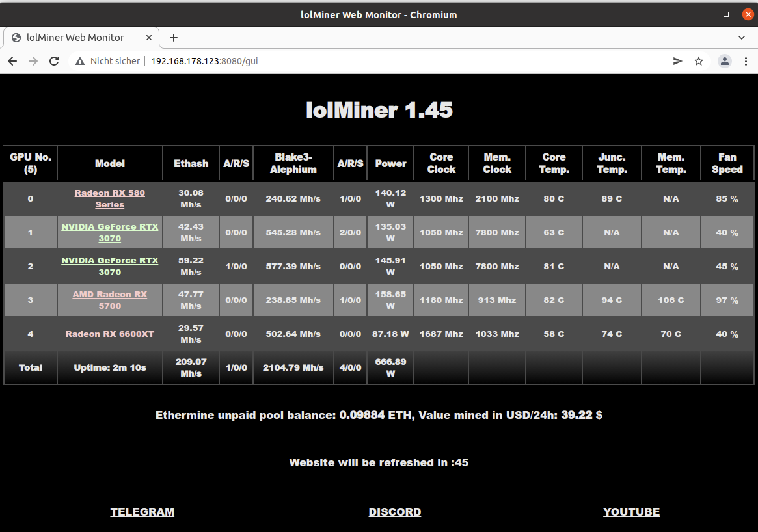The height and width of the screenshot is (532, 758).
Task: Click the share page arrow icon
Action: [677, 61]
